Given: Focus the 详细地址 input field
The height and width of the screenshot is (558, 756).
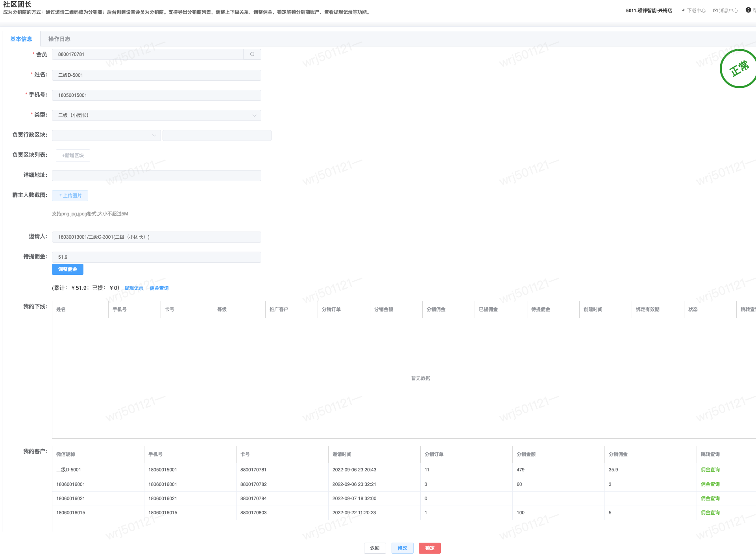Looking at the screenshot, I should 156,176.
